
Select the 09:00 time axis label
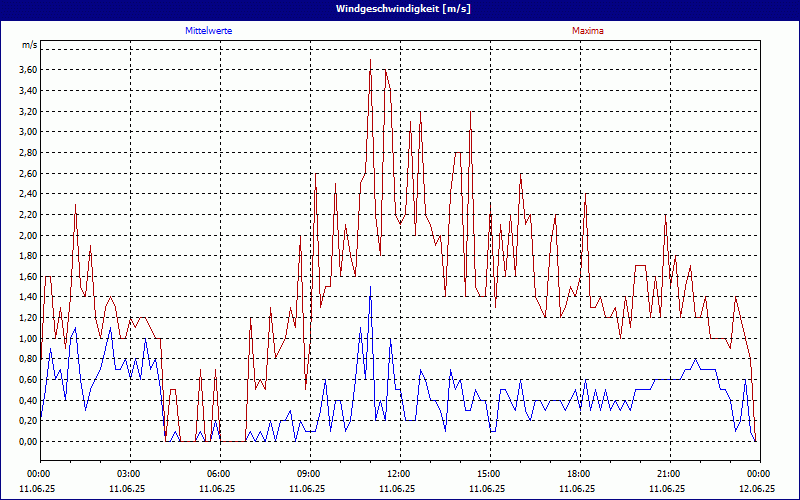(308, 474)
